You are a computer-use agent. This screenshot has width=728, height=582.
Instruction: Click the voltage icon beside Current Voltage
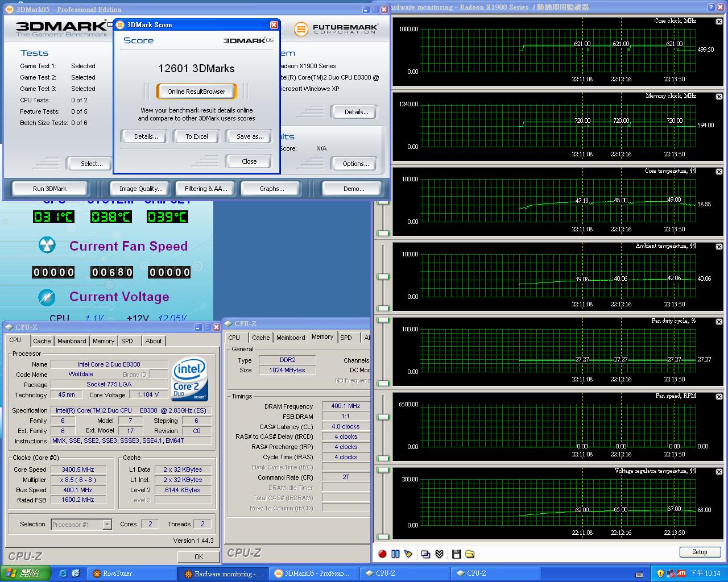(x=47, y=297)
